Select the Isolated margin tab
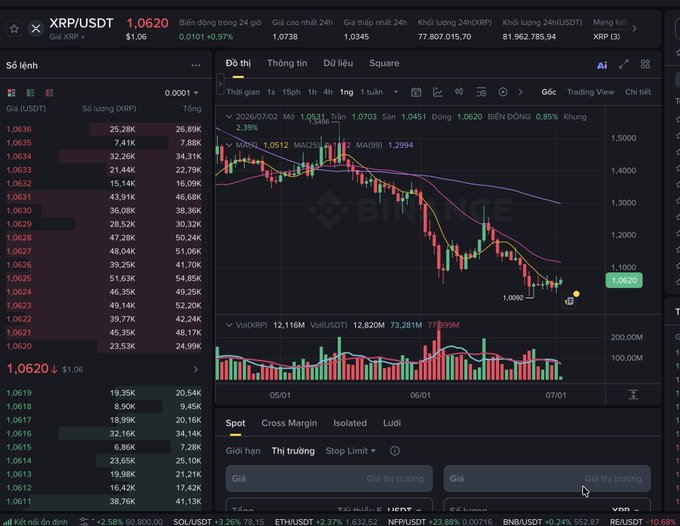The width and height of the screenshot is (680, 526). click(x=350, y=423)
